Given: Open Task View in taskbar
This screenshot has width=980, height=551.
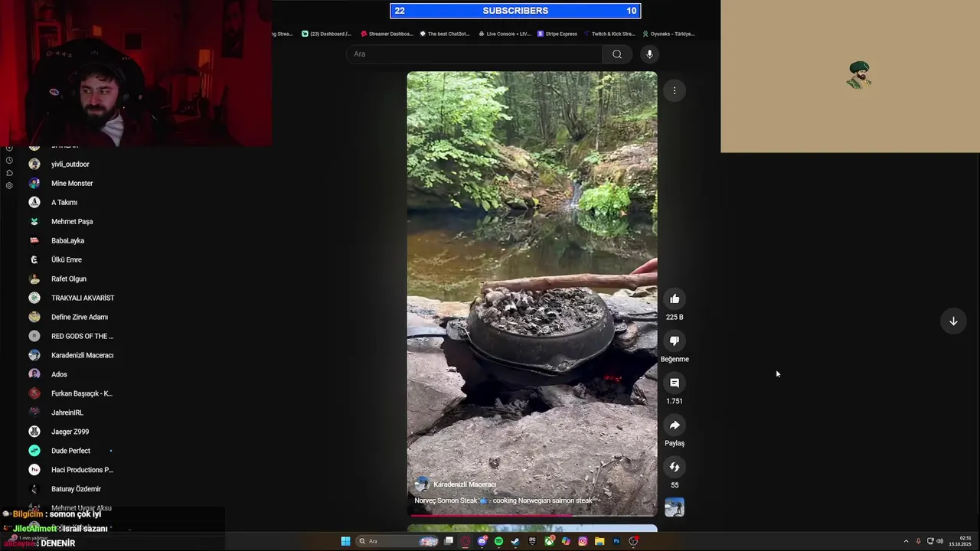Looking at the screenshot, I should pyautogui.click(x=449, y=541).
